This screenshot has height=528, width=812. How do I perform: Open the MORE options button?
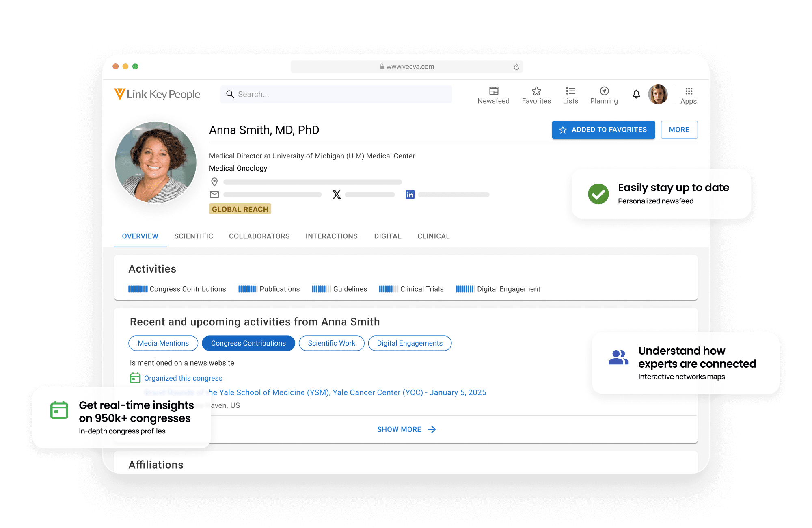(679, 130)
